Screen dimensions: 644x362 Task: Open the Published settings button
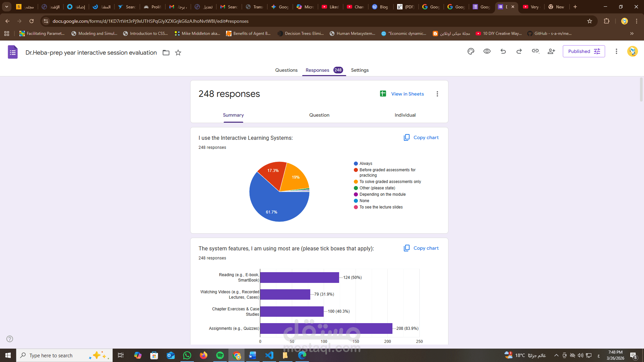(x=584, y=51)
